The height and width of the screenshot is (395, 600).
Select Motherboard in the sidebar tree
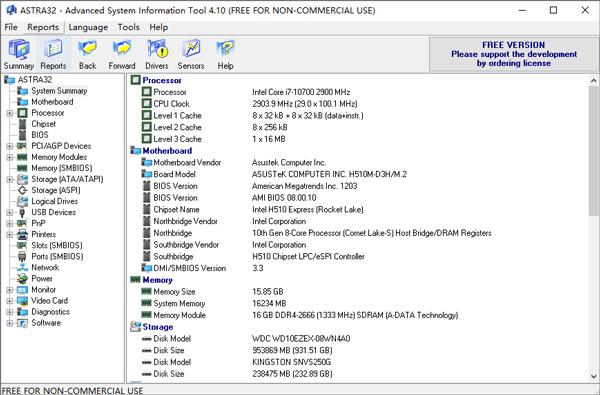pyautogui.click(x=52, y=102)
